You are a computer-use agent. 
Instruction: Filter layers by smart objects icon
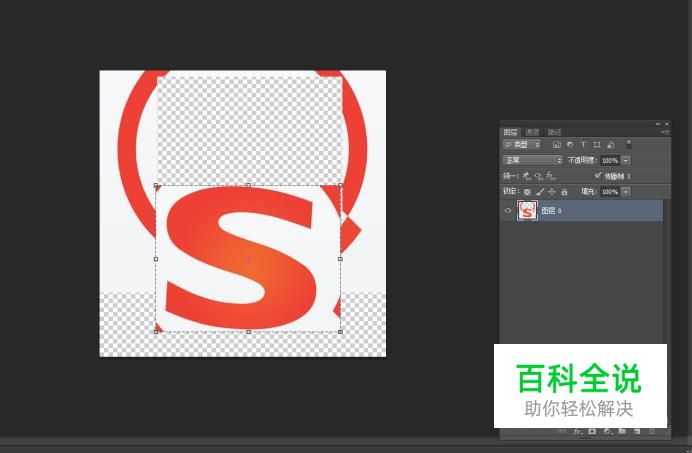coord(611,144)
